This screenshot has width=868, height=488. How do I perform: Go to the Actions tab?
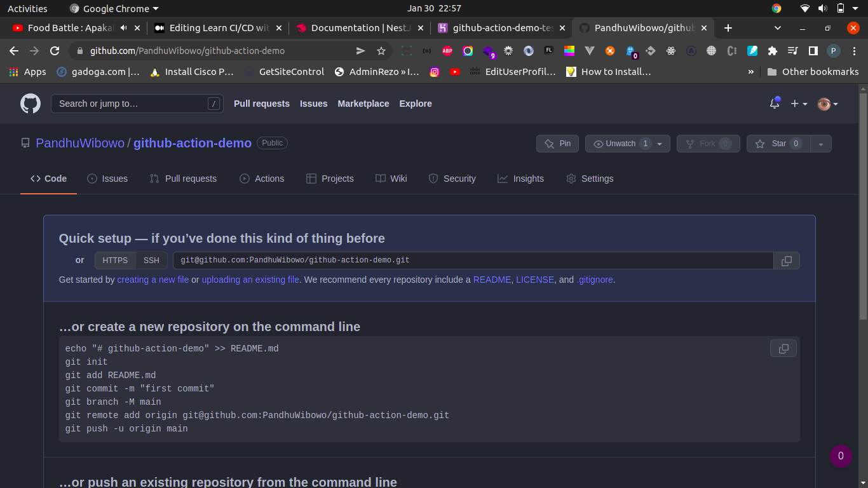point(262,179)
